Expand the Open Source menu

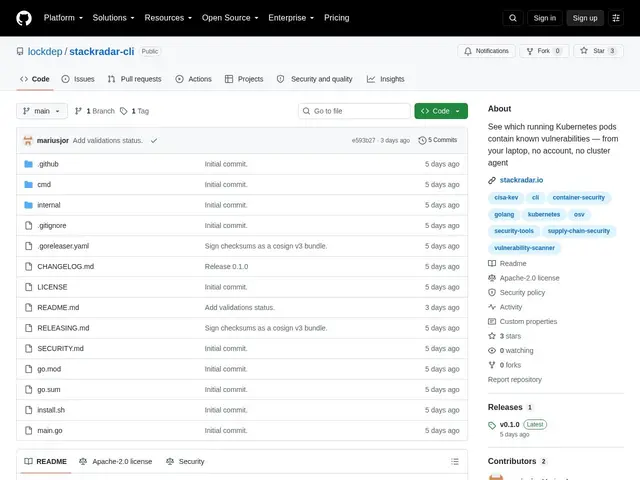point(230,18)
